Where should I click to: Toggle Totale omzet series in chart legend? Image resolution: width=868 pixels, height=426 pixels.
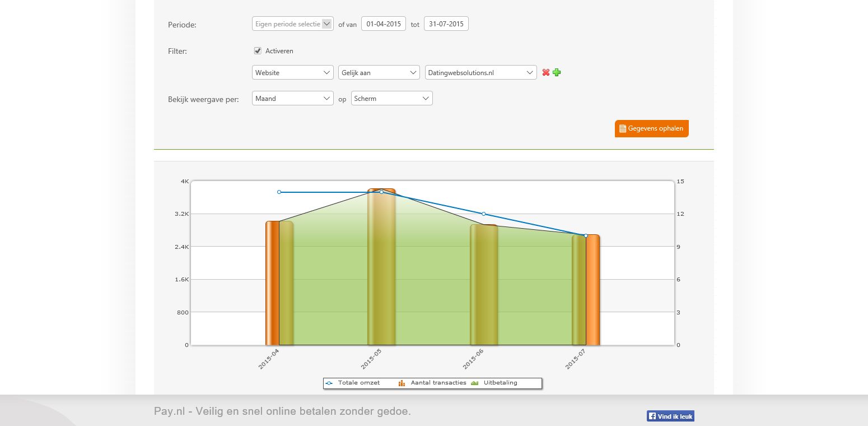(353, 383)
